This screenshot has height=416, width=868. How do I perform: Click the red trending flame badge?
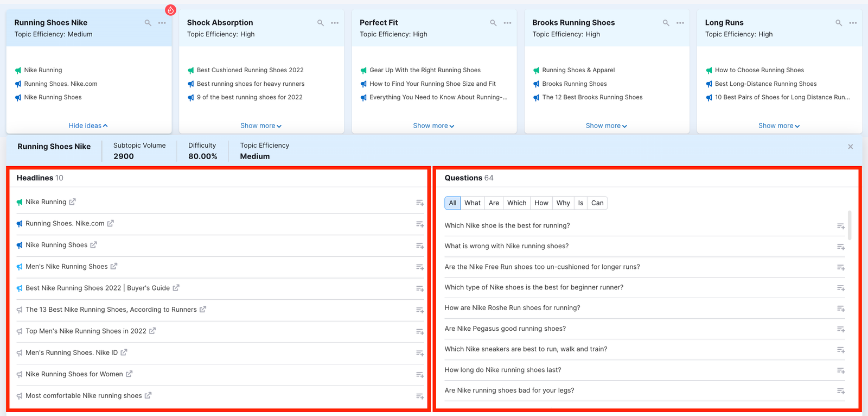point(170,10)
